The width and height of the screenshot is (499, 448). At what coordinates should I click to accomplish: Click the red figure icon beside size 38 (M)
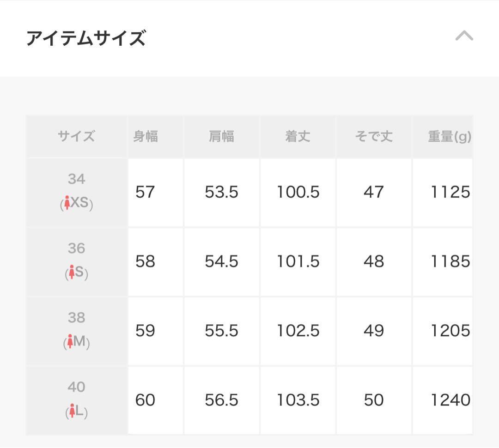pyautogui.click(x=70, y=341)
